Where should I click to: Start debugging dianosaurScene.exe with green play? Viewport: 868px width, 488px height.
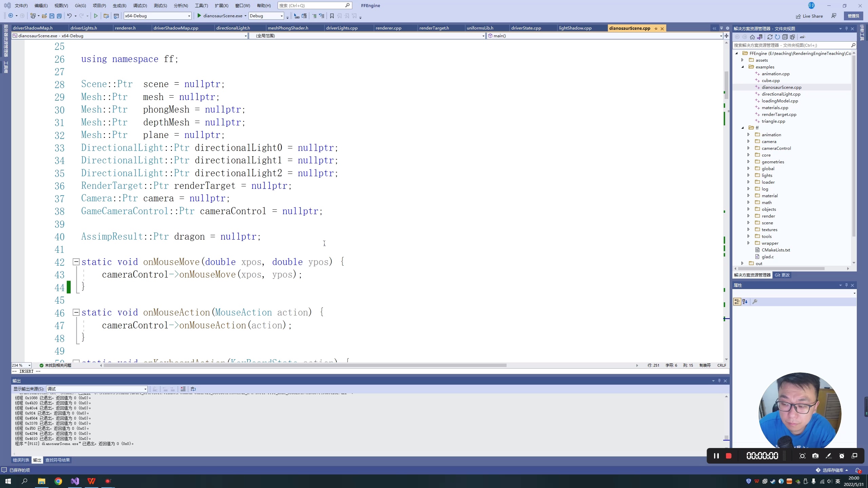(199, 16)
